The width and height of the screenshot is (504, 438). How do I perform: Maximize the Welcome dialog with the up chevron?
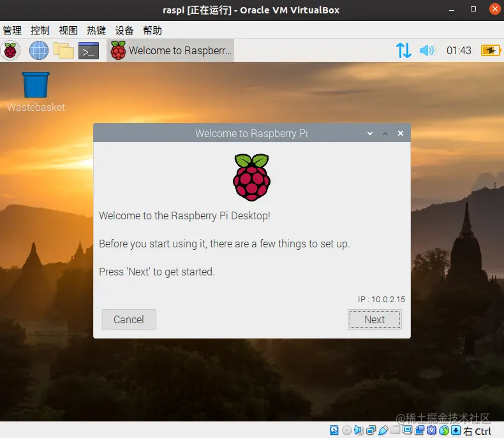[x=385, y=133]
